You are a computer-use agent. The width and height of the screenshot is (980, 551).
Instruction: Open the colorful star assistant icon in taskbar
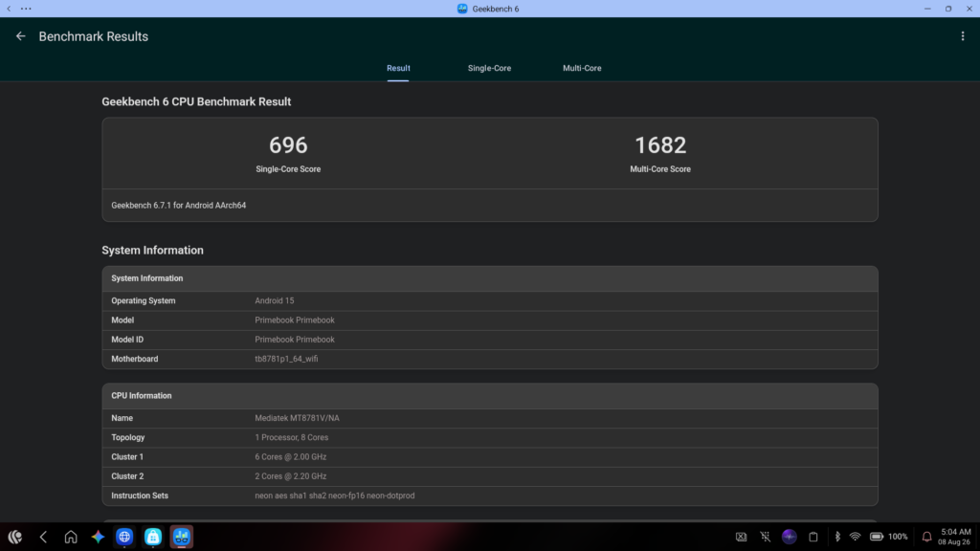[x=98, y=537]
